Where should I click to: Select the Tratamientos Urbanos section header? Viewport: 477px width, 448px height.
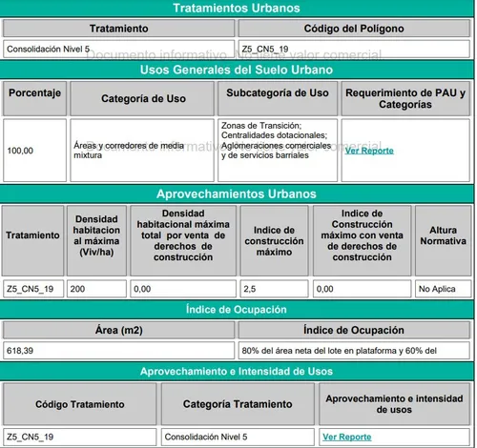tap(237, 8)
